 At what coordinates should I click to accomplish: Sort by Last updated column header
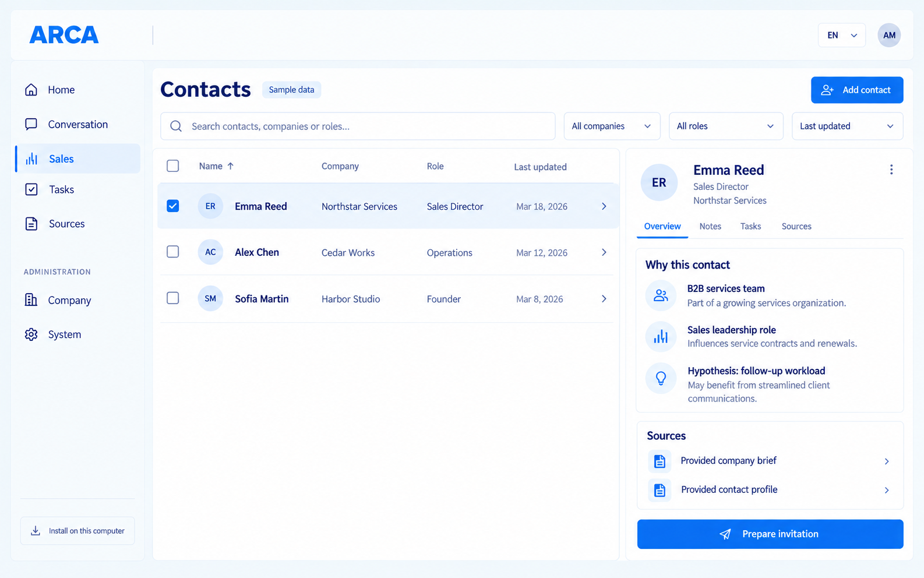click(x=540, y=167)
